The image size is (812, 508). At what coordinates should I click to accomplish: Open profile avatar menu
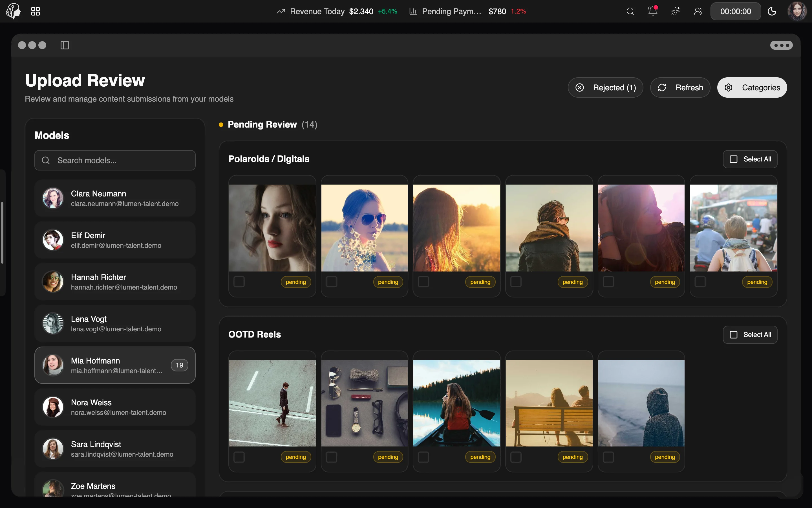[797, 11]
